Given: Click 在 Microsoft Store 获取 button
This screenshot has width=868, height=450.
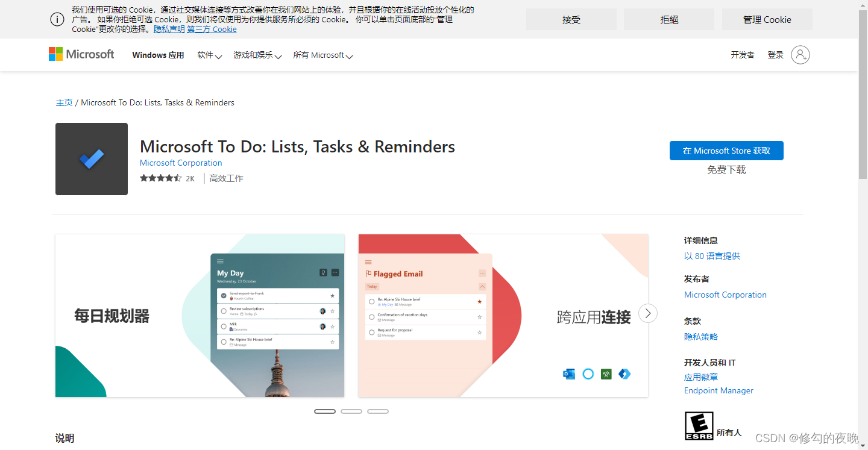Looking at the screenshot, I should [x=726, y=151].
